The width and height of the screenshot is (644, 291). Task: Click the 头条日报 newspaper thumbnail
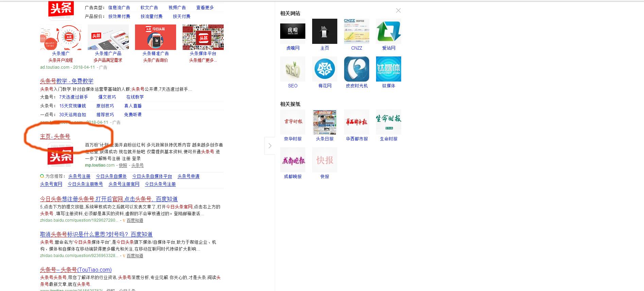click(x=324, y=122)
